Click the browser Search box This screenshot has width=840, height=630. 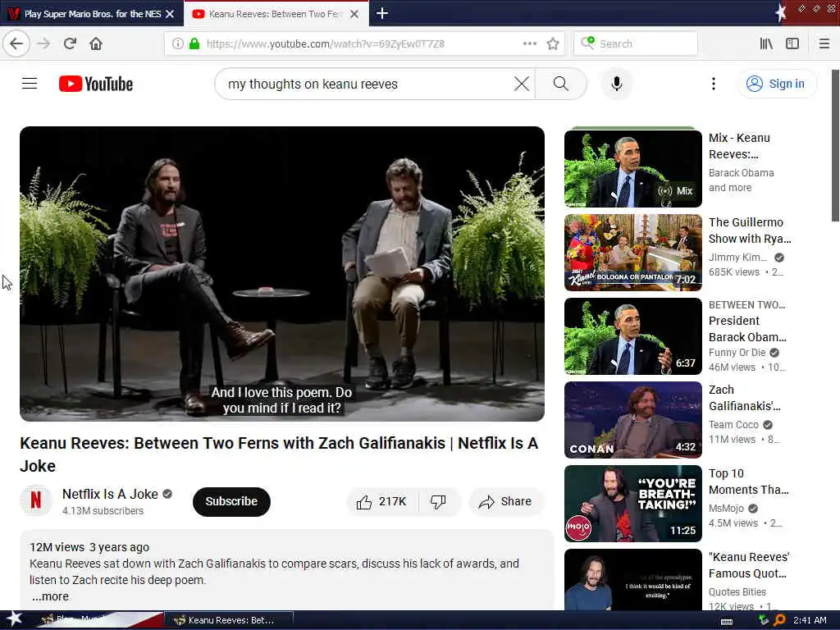636,43
